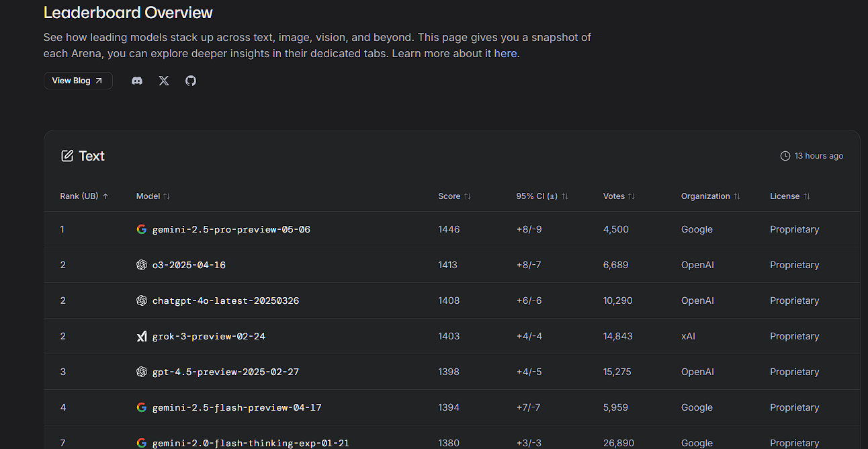Sort by License column header
The width and height of the screenshot is (868, 449).
[790, 196]
